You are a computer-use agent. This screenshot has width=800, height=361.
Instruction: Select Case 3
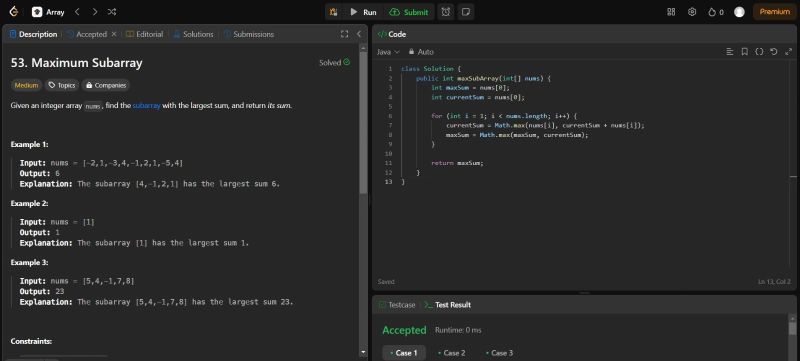(499, 353)
